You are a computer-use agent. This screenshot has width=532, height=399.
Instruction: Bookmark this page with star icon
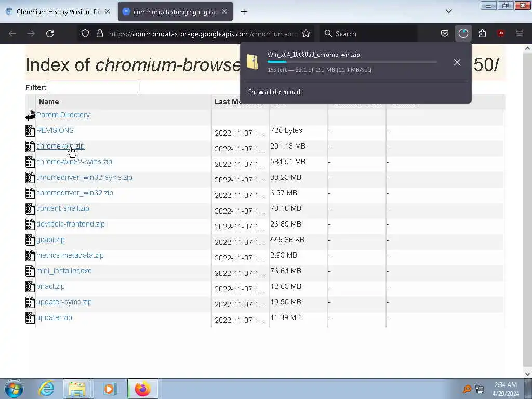tap(306, 34)
